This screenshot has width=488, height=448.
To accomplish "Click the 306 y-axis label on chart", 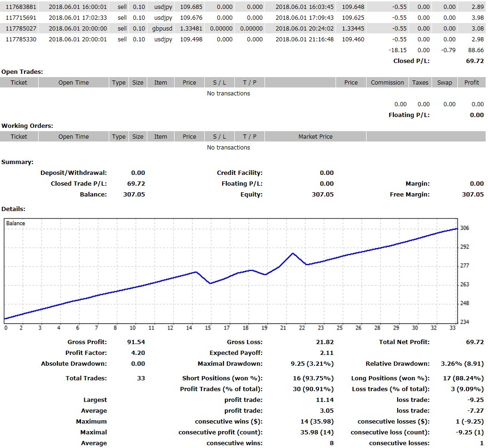I will click(464, 228).
